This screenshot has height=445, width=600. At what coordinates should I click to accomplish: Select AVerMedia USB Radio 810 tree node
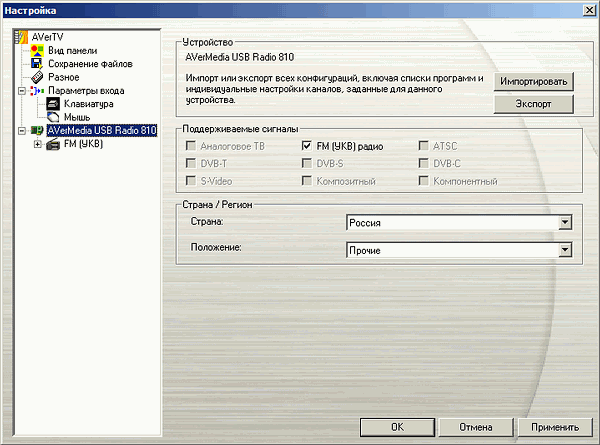point(102,130)
